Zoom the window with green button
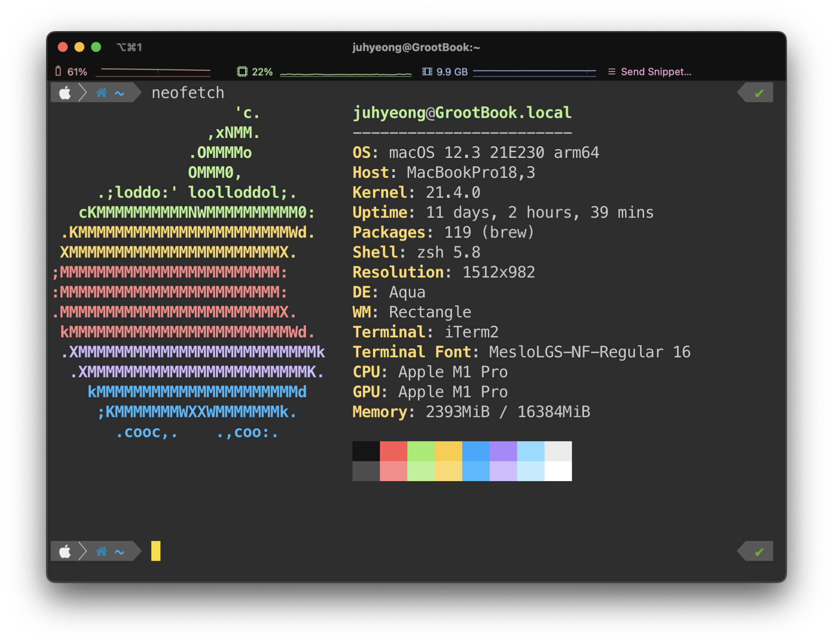 click(96, 47)
